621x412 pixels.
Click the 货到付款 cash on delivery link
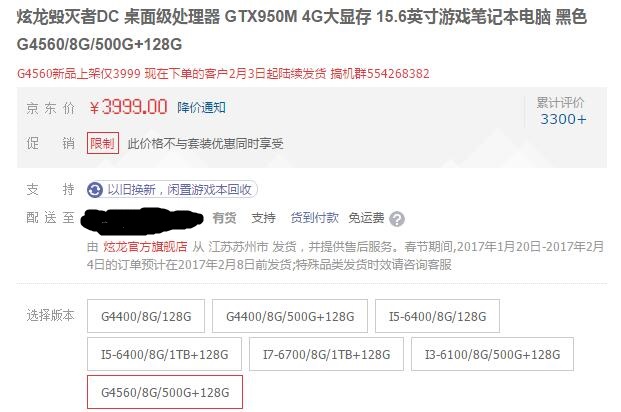point(314,218)
